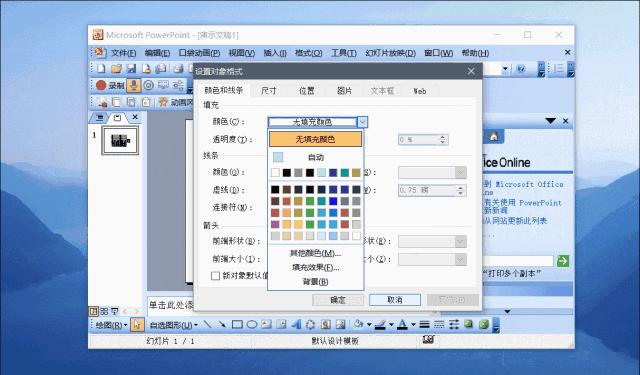The image size is (640, 375).
Task: Click the circular target icon beside microphone
Action: point(149,85)
